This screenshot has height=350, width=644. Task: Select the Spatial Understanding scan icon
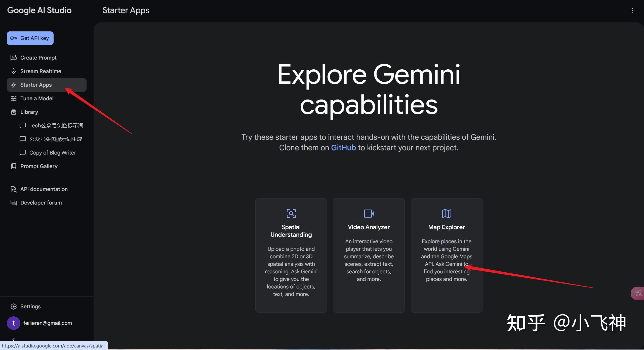(291, 213)
